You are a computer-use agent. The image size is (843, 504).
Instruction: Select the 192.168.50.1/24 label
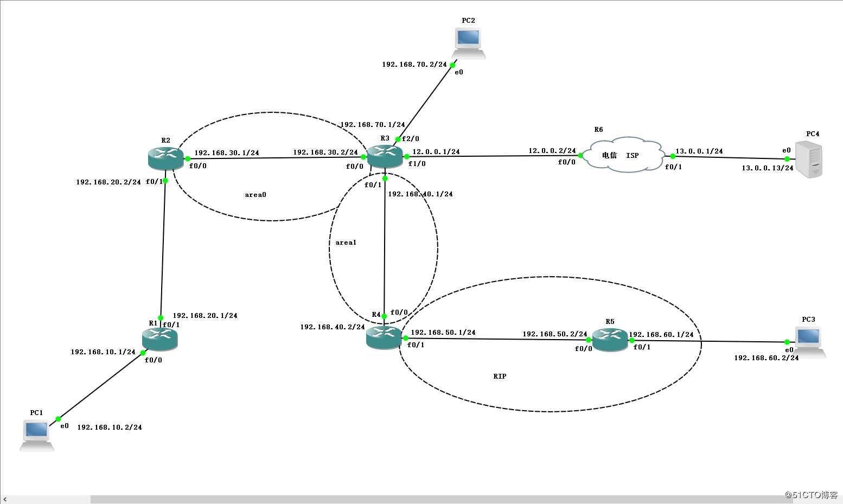click(x=443, y=333)
